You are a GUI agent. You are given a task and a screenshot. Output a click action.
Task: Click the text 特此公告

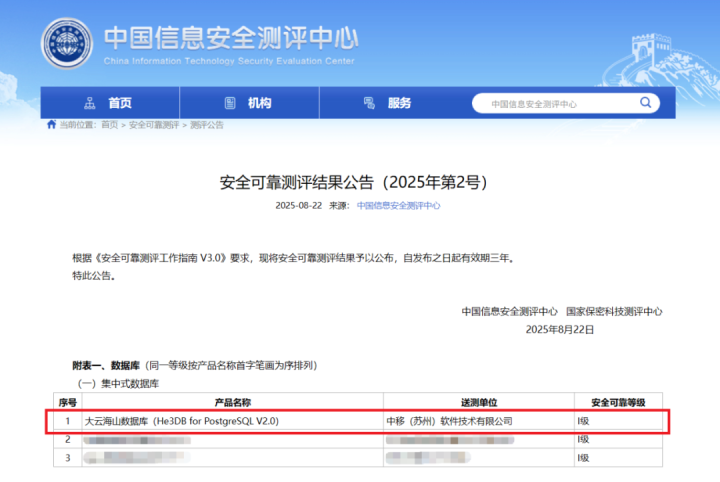click(x=94, y=276)
